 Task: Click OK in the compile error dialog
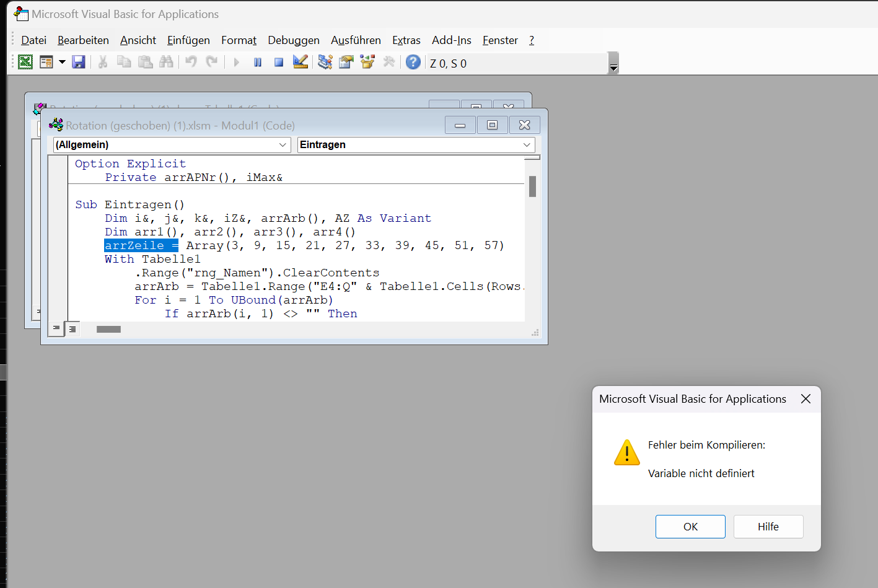pos(690,527)
